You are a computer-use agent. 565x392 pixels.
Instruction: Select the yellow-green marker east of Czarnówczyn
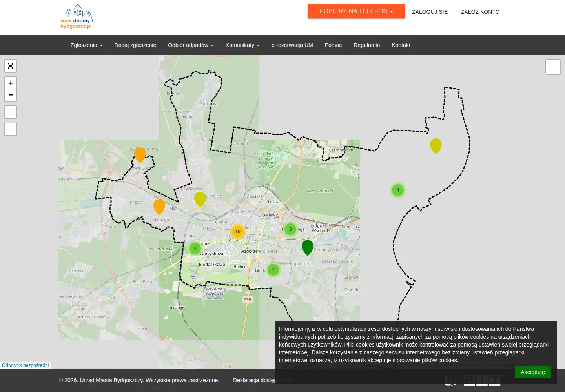(x=436, y=146)
